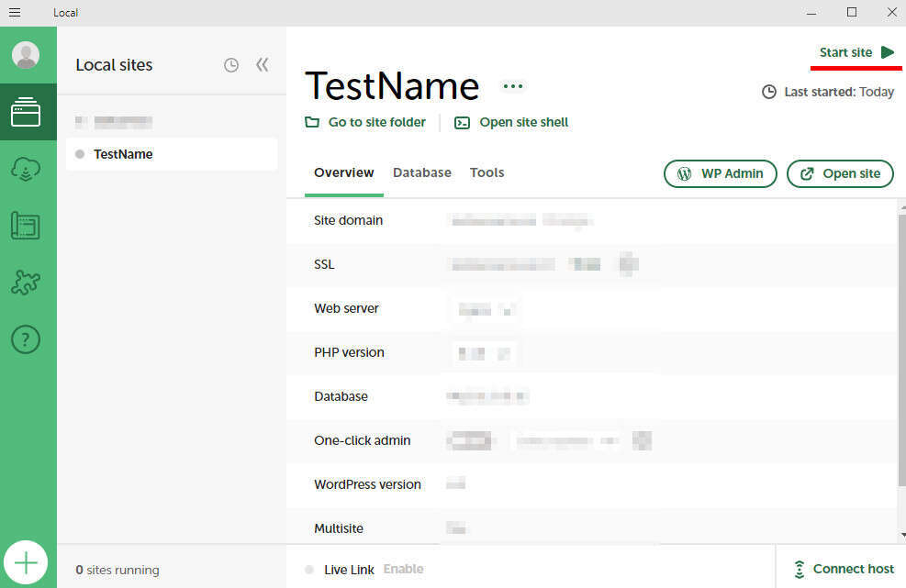Click the 0 sites running status
This screenshot has height=588, width=906.
(x=117, y=570)
